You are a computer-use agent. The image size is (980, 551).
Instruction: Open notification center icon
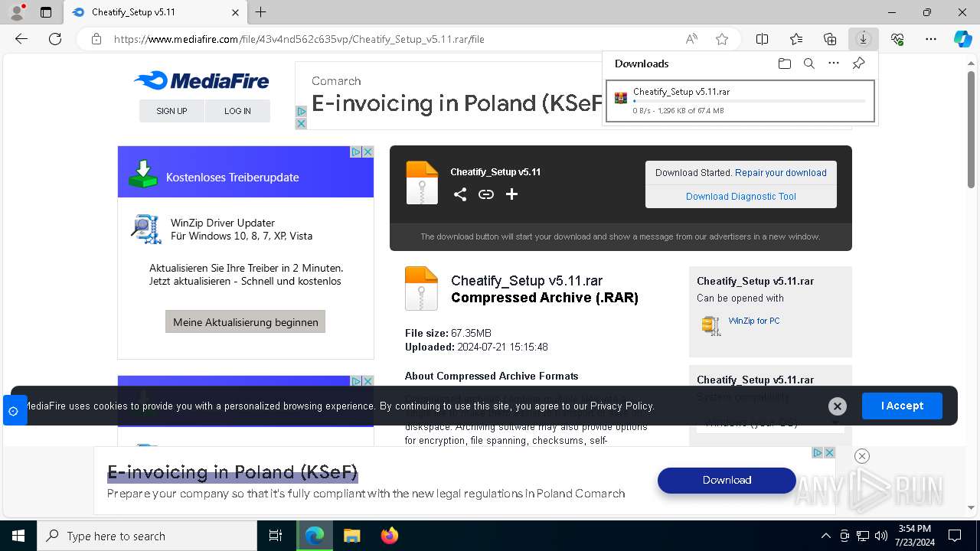point(955,536)
